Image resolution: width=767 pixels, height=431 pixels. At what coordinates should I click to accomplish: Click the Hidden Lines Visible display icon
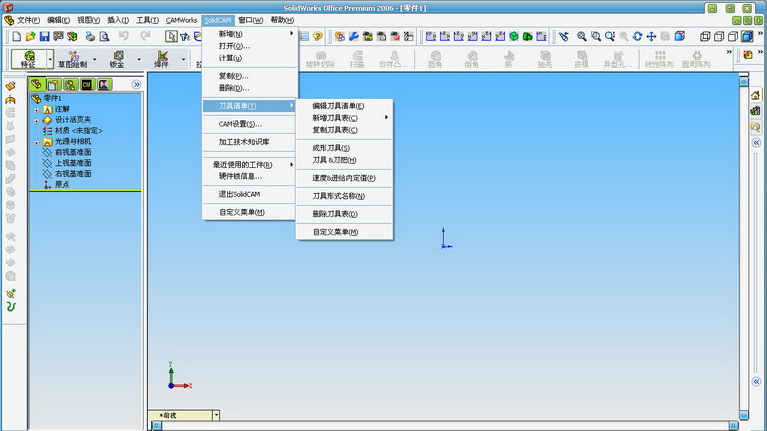click(x=719, y=36)
